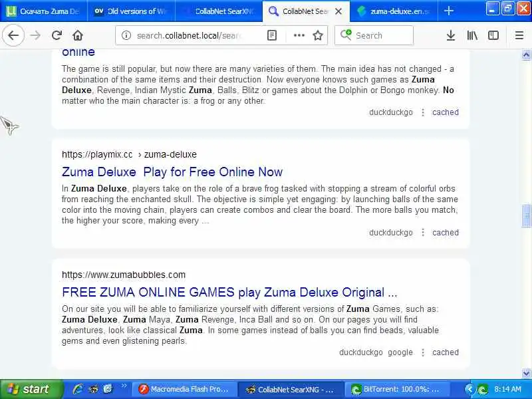The image size is (532, 399).
Task: Toggle reader view in address bar
Action: pyautogui.click(x=272, y=35)
